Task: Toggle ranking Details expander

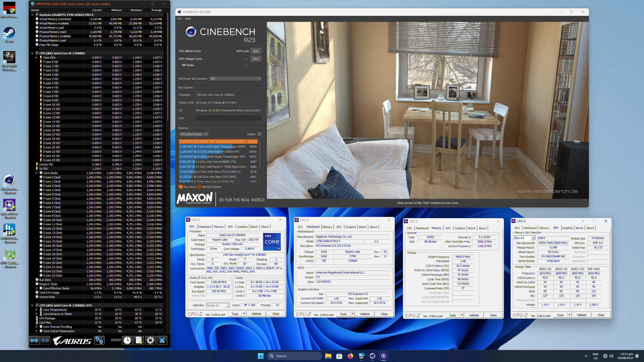Action: tap(259, 134)
